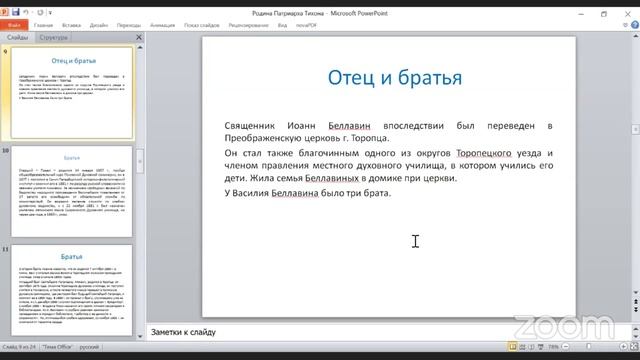This screenshot has width=640, height=360.
Task: Click the paragraph starting Он стал также благочинным
Action: pyautogui.click(x=389, y=165)
